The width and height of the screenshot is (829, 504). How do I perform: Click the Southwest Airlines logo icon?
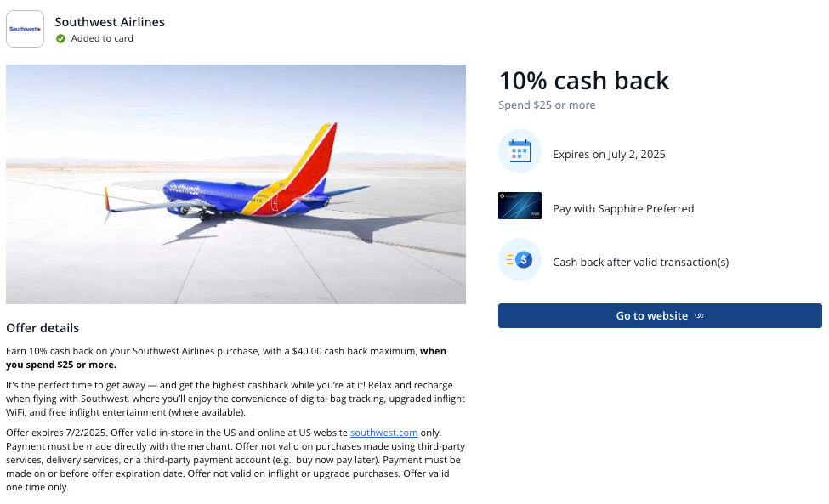coord(25,29)
